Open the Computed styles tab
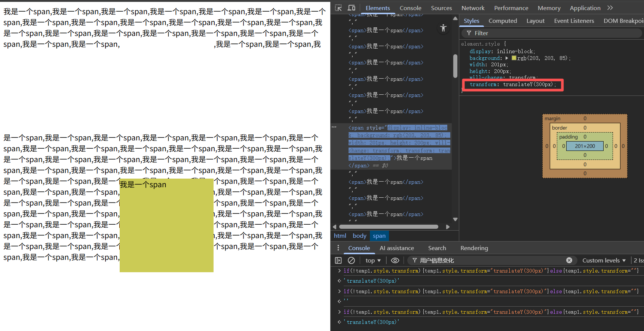This screenshot has width=644, height=331. [502, 21]
